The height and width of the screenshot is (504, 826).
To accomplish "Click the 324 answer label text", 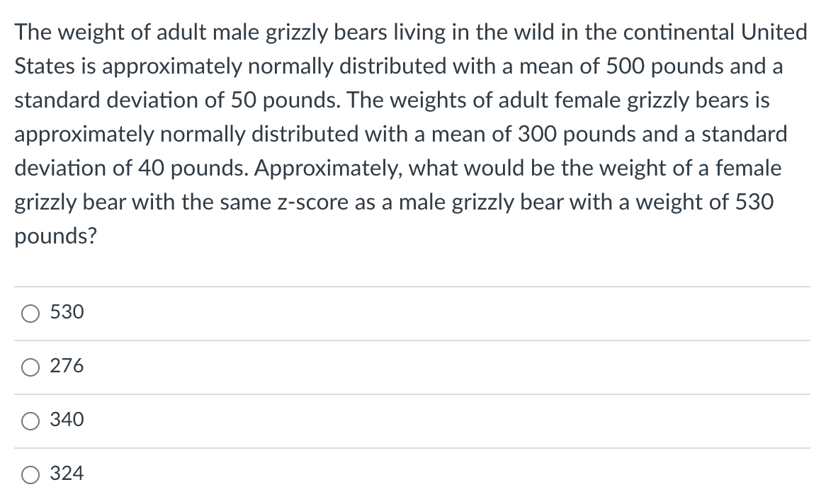I will (67, 473).
